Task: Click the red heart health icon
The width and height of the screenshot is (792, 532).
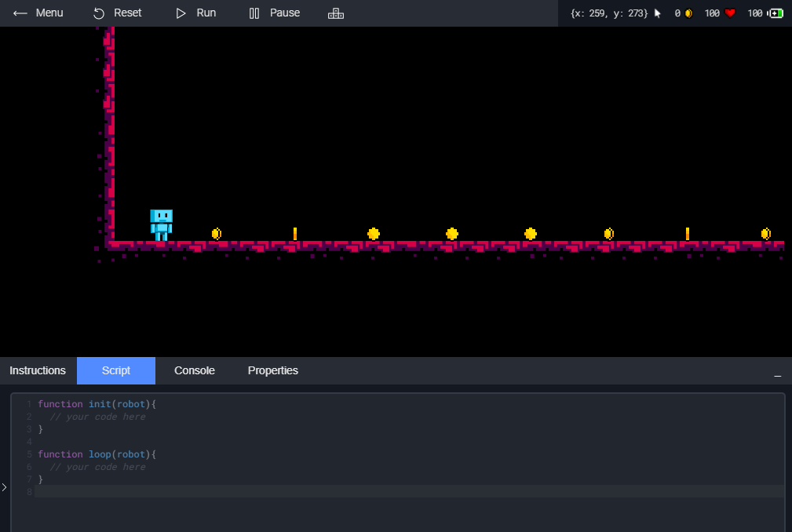Action: pos(730,13)
